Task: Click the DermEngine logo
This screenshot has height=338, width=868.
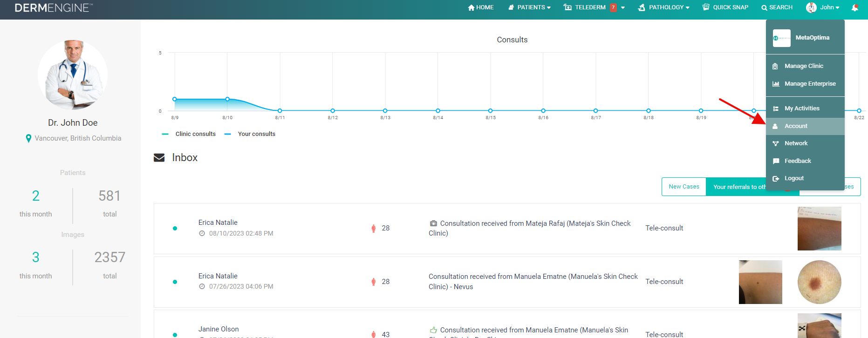Action: 54,7
